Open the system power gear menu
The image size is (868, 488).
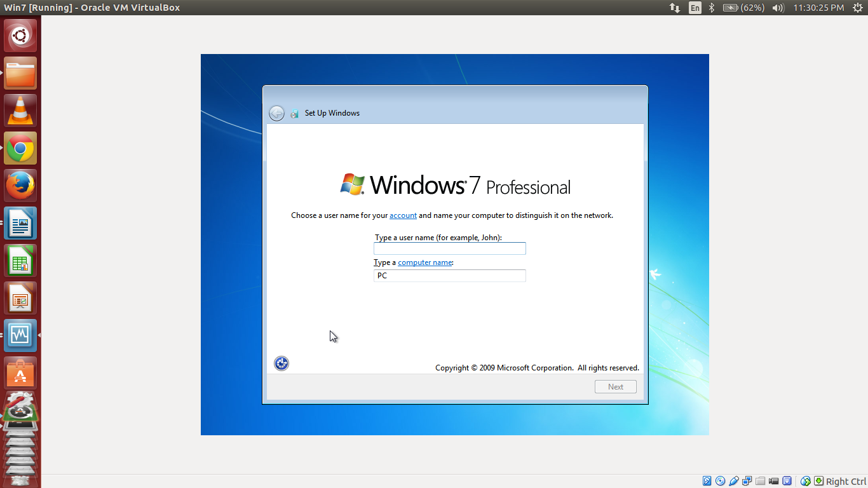click(857, 8)
